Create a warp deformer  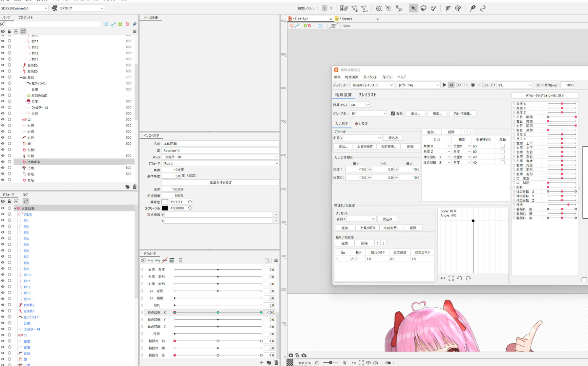[x=379, y=8]
